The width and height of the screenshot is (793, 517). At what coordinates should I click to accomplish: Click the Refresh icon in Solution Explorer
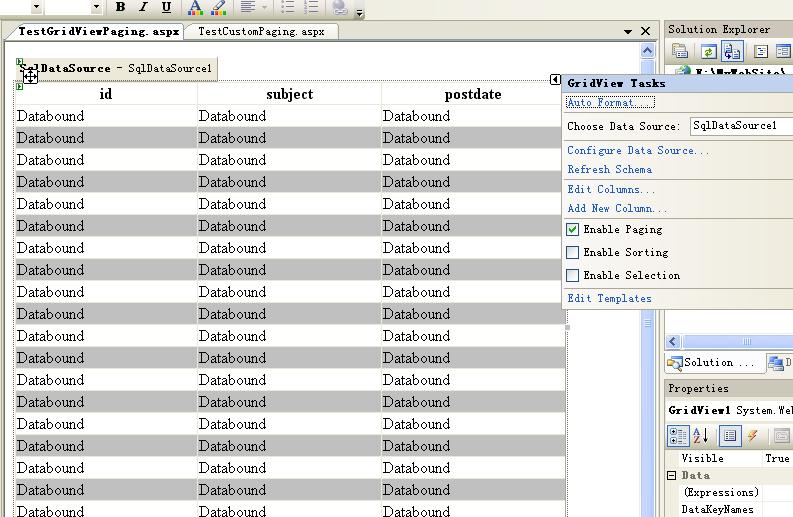pyautogui.click(x=708, y=52)
